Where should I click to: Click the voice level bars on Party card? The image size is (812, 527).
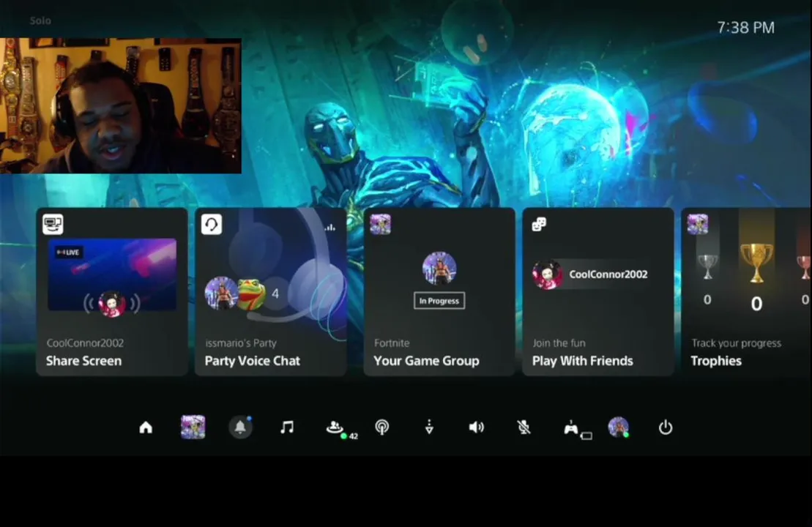click(330, 227)
